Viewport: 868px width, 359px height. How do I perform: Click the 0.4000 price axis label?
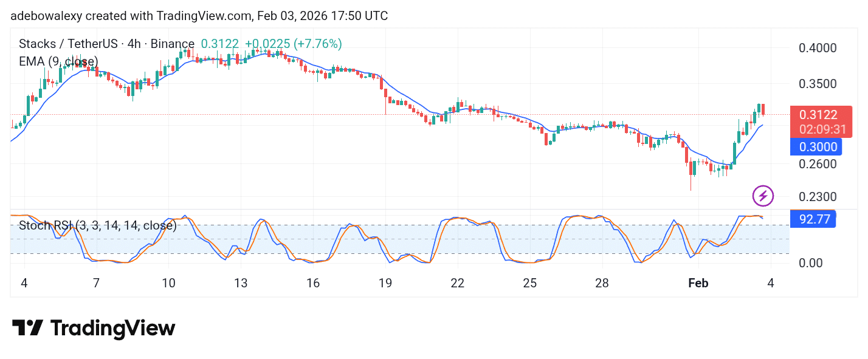click(x=818, y=48)
